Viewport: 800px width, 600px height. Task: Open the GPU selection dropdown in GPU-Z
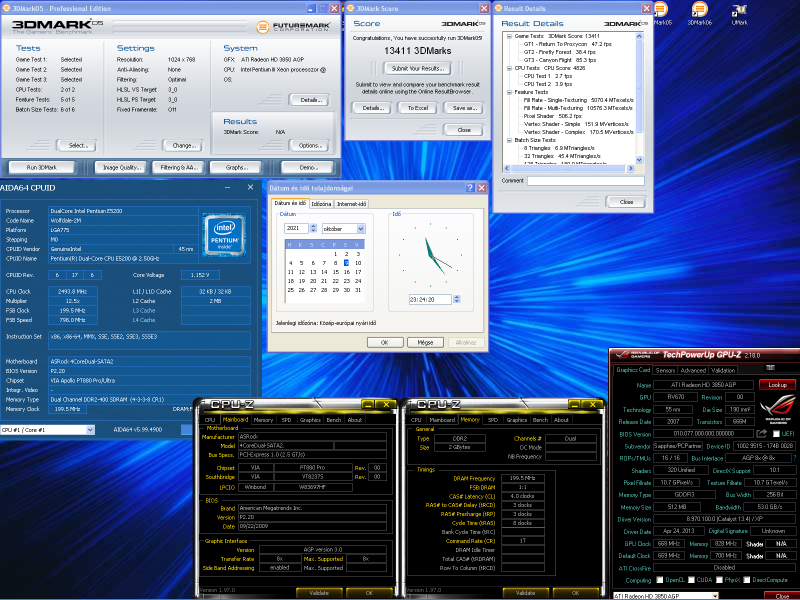coord(715,596)
